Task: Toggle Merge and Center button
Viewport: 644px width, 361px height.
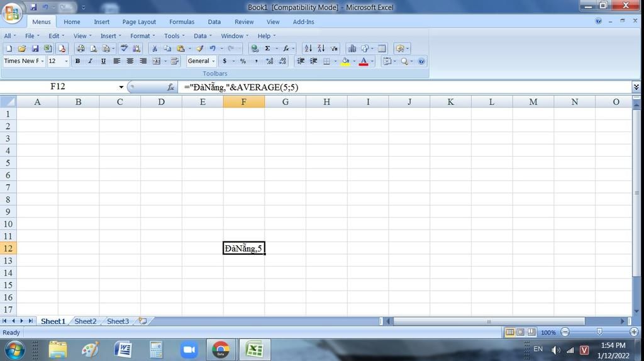Action: pyautogui.click(x=157, y=61)
